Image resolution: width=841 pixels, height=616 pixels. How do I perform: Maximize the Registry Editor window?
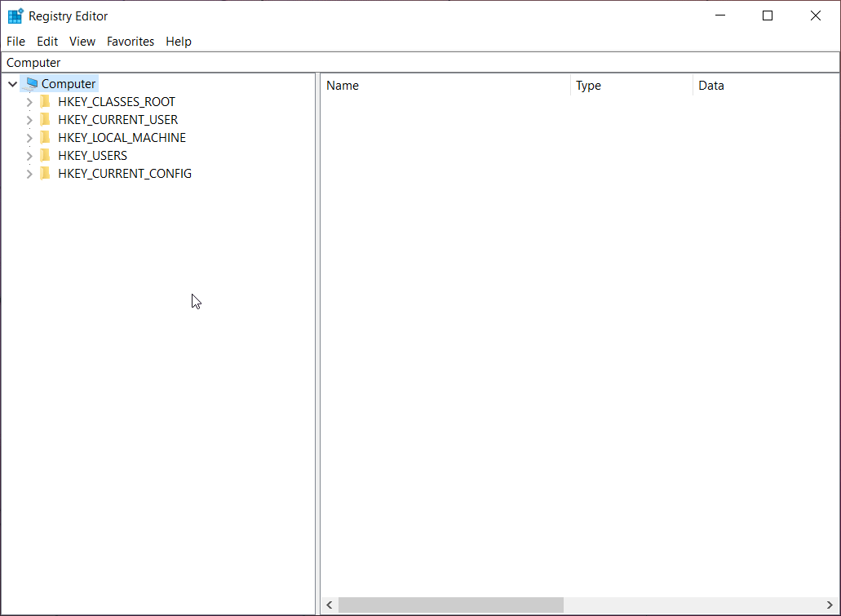pos(768,16)
